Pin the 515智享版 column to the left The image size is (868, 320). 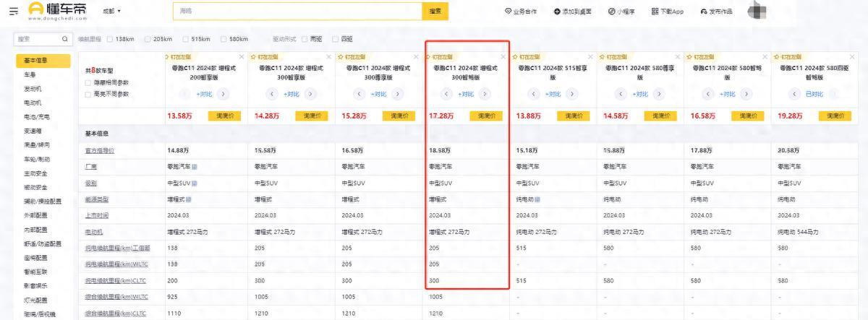click(x=526, y=56)
